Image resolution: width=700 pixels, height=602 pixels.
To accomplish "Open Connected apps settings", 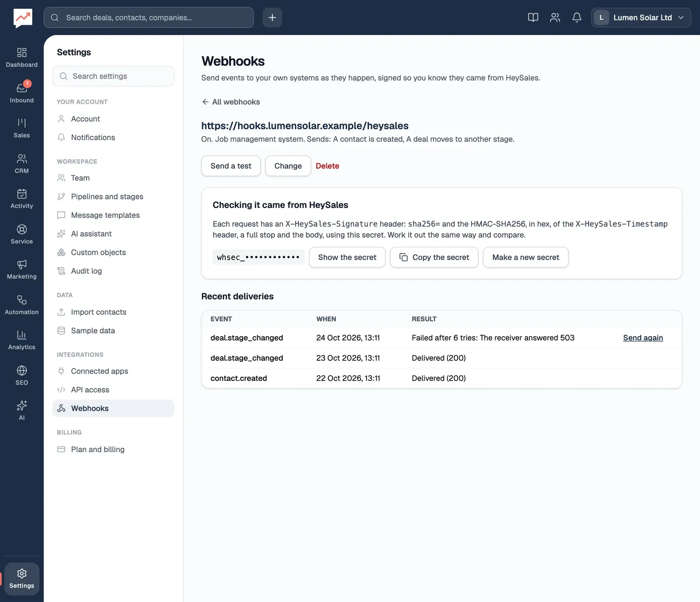I will click(x=113, y=371).
